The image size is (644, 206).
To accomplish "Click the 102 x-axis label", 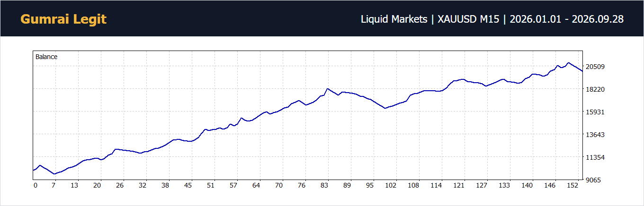I will [391, 186].
